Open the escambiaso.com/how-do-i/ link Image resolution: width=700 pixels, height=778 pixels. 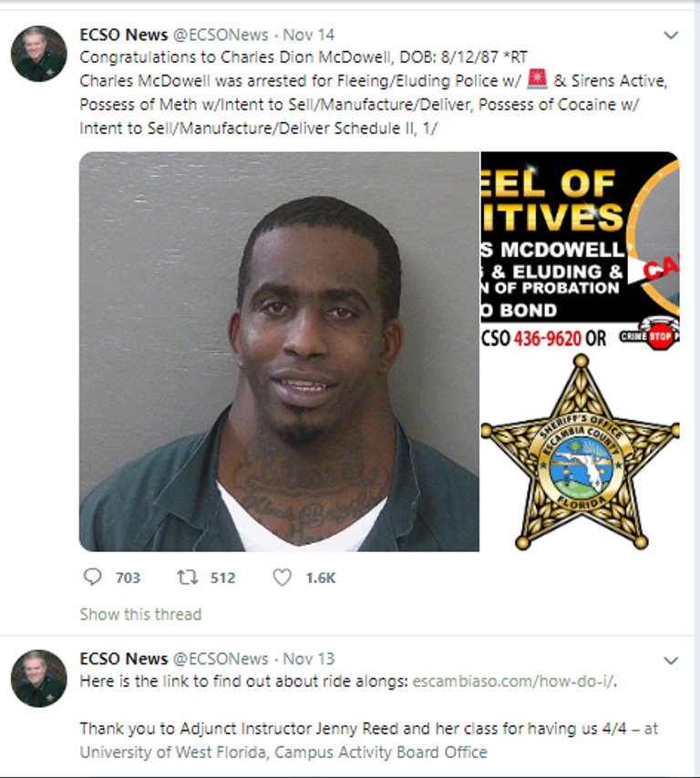tap(514, 681)
